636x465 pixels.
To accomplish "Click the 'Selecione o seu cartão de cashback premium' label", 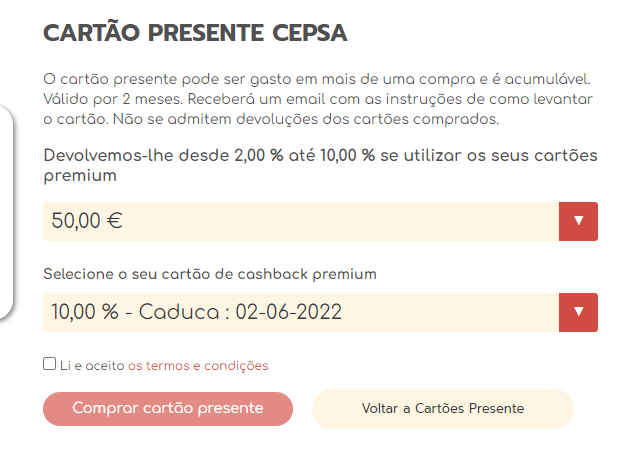I will click(x=210, y=273).
